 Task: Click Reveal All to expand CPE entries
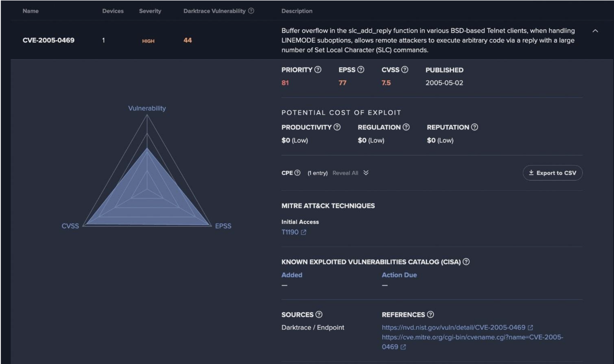pos(345,173)
